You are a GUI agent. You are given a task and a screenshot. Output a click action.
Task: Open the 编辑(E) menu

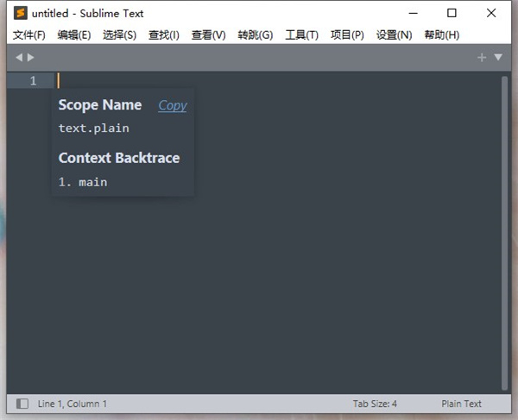click(x=74, y=35)
